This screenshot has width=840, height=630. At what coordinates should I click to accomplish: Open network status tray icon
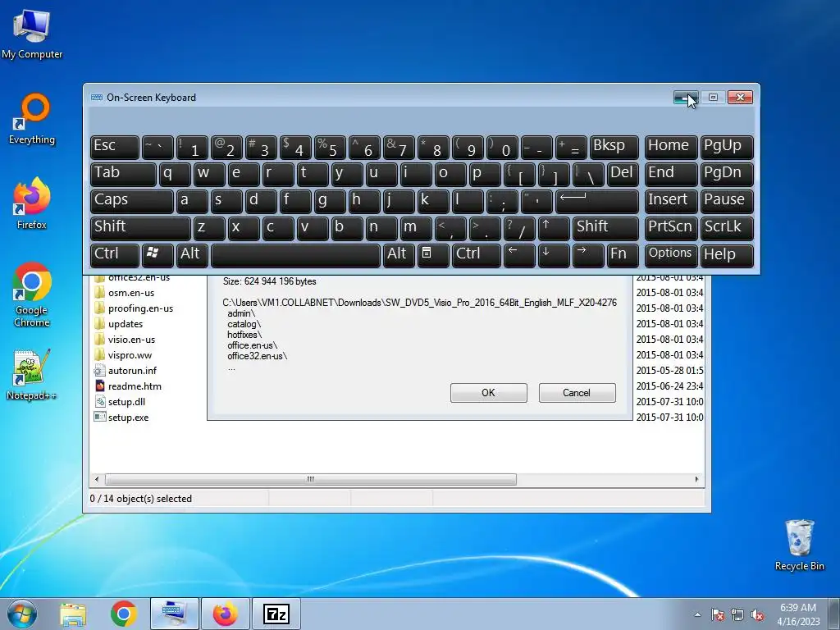click(737, 614)
